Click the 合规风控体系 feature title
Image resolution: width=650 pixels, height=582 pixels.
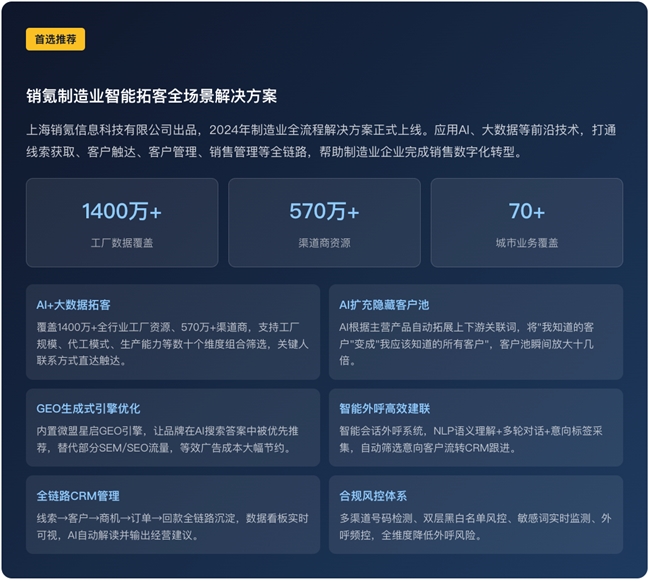coord(373,496)
